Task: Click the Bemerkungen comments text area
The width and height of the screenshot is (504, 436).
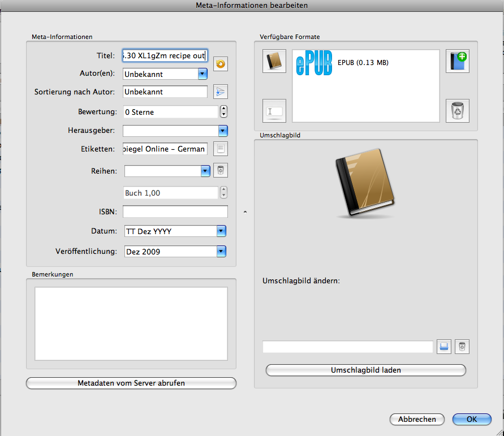Action: click(131, 323)
